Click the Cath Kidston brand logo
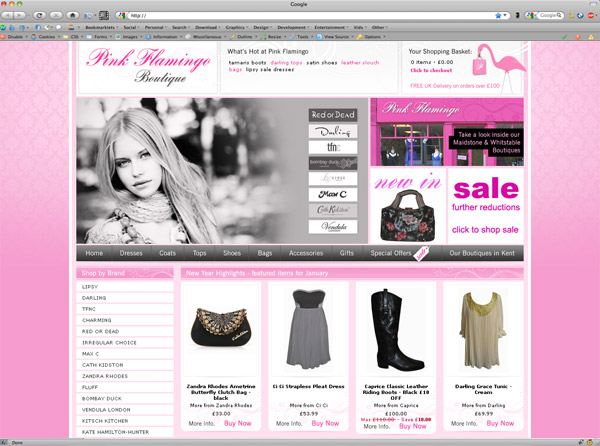The image size is (600, 446). click(332, 208)
